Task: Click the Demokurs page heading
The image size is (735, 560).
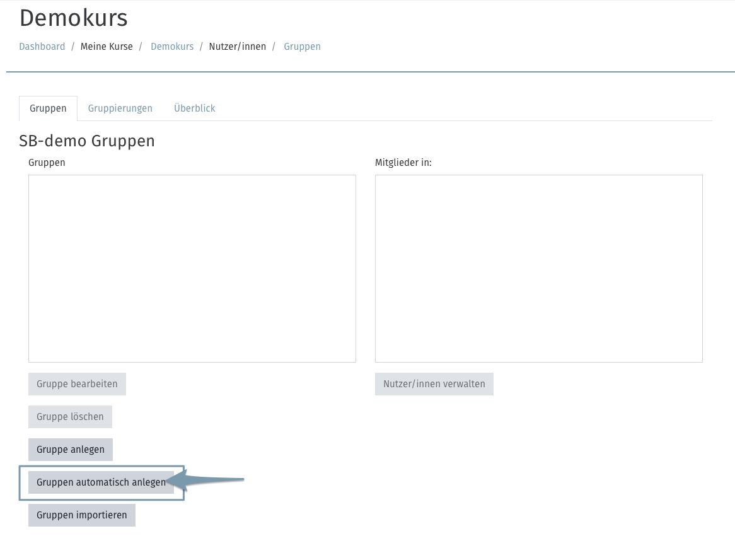Action: (74, 18)
